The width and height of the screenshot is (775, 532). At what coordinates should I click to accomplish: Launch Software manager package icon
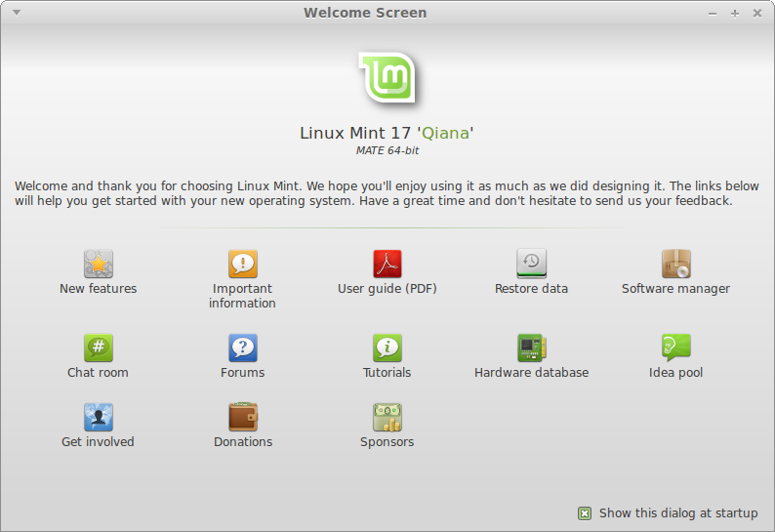[x=675, y=264]
